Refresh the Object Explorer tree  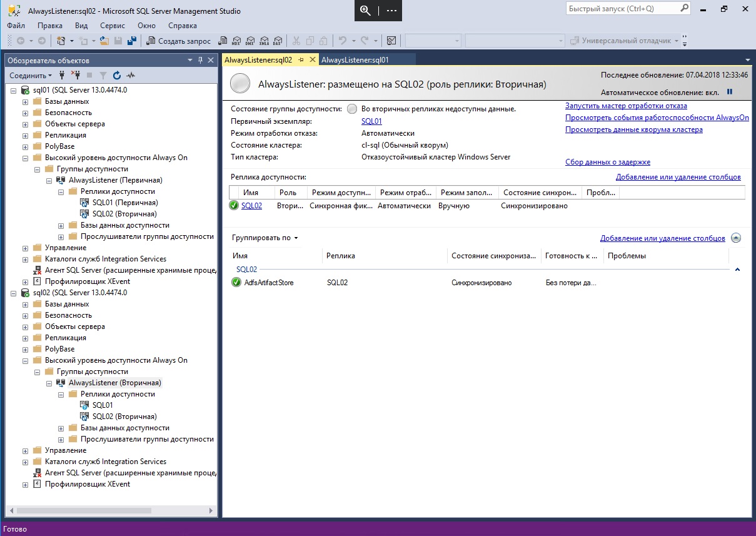point(117,75)
